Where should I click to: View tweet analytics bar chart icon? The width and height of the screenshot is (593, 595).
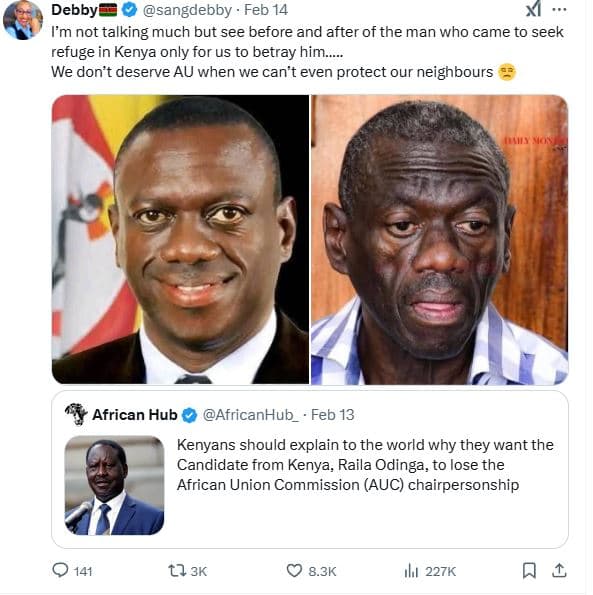tap(411, 570)
